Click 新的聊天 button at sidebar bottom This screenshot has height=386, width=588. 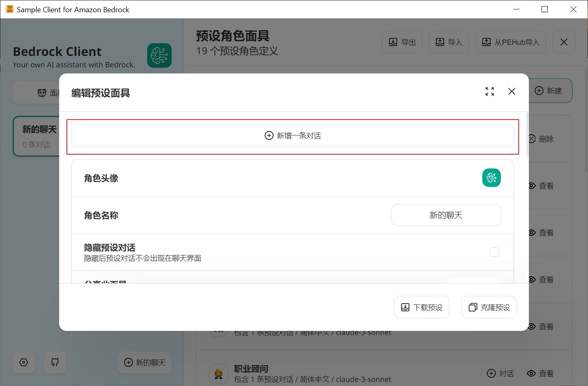pos(145,362)
